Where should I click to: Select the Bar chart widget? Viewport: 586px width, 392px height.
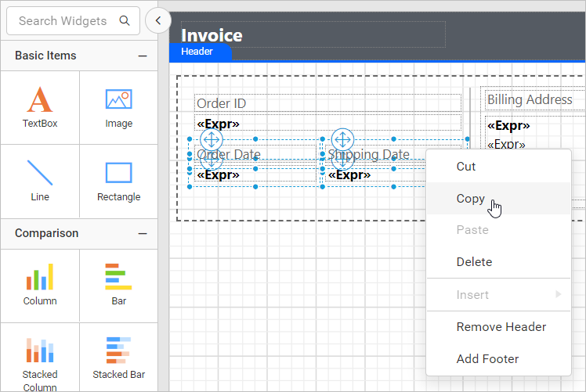click(x=118, y=284)
